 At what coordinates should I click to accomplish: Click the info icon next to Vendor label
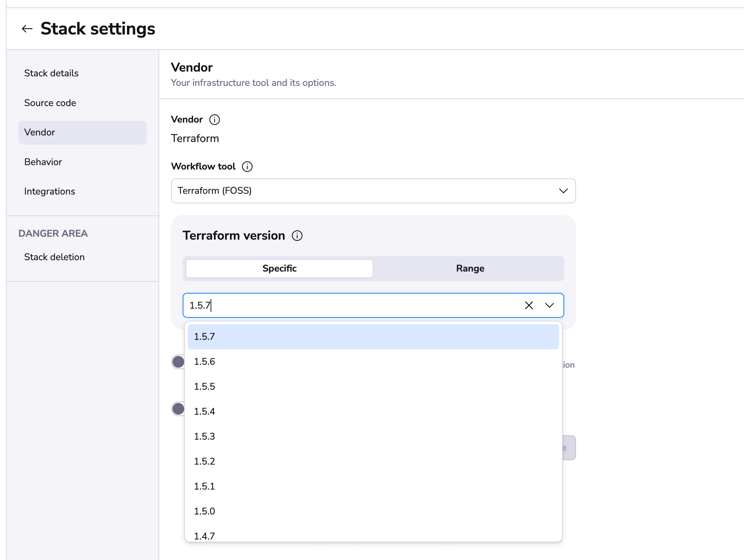(214, 120)
